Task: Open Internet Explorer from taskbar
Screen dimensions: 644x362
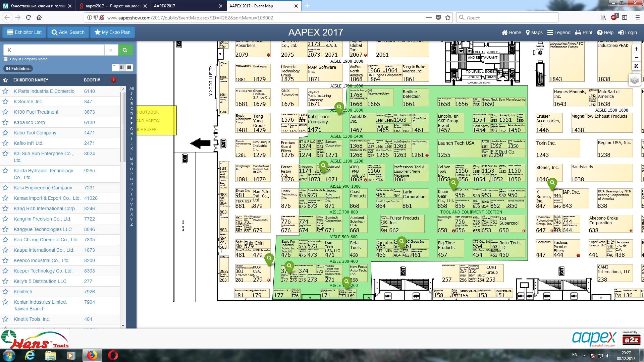Action: pos(30,355)
